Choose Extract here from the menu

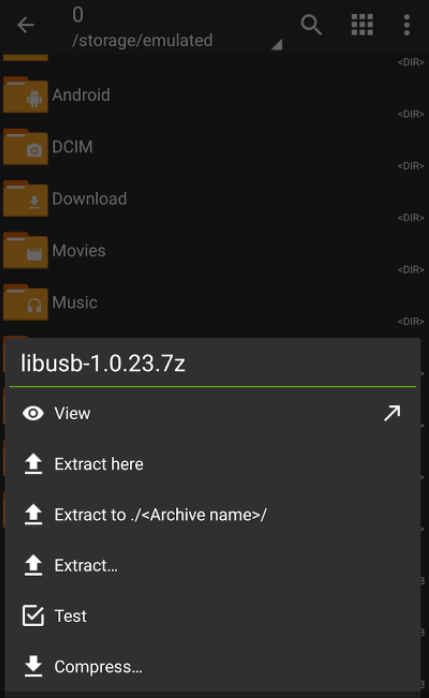coord(213,464)
